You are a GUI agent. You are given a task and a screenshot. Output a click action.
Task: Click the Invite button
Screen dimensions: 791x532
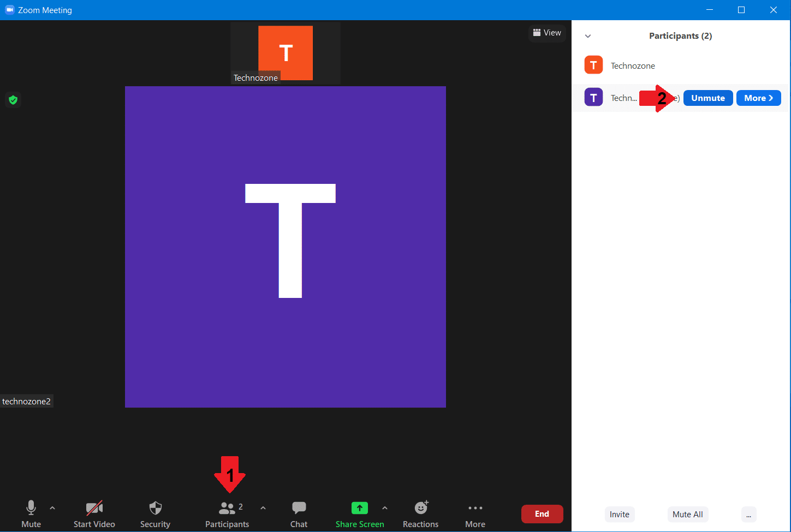pyautogui.click(x=620, y=514)
